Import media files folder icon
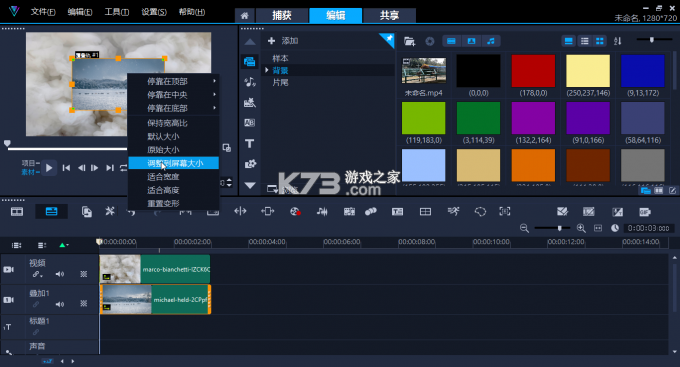 click(409, 41)
